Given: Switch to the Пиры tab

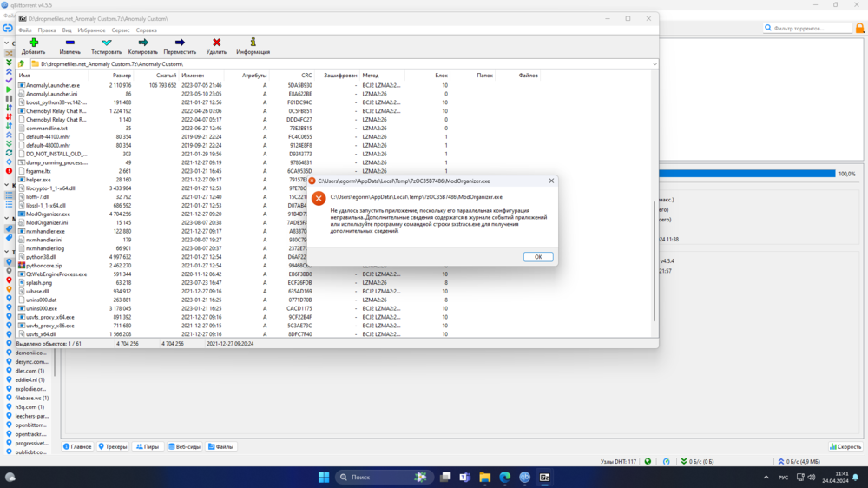Looking at the screenshot, I should click(148, 446).
